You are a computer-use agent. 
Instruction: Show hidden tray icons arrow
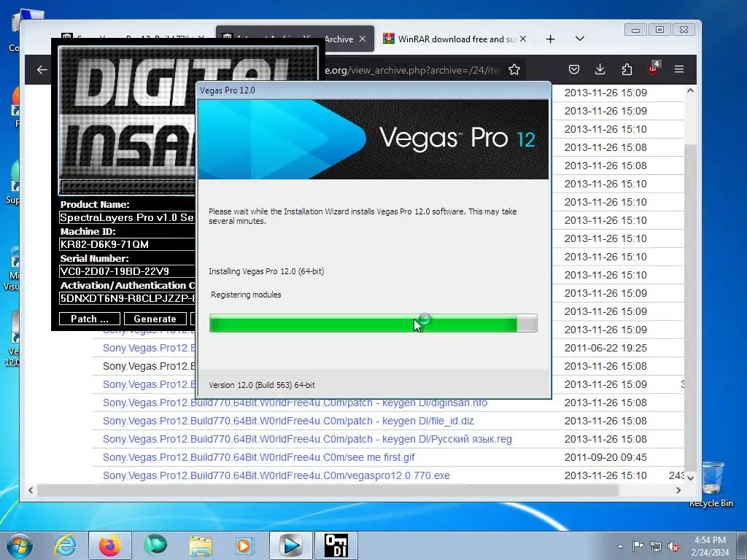pyautogui.click(x=620, y=546)
